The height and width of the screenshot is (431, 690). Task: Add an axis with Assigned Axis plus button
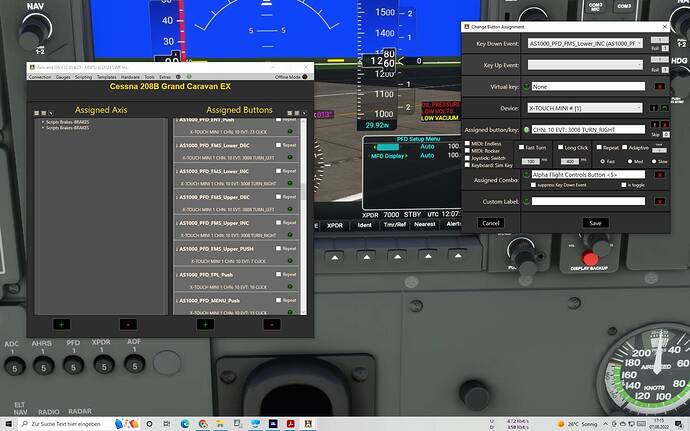coord(62,324)
